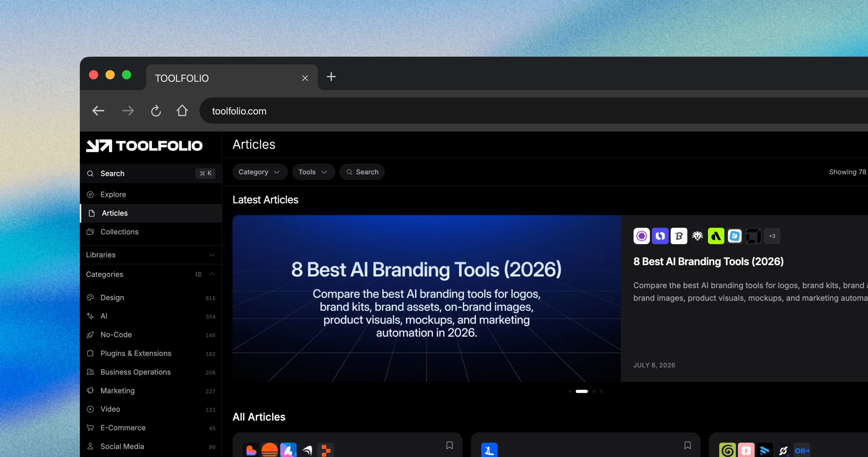Screen dimensions: 868x457
Task: Select the TOOLFOLIO browser tab
Action: [232, 78]
